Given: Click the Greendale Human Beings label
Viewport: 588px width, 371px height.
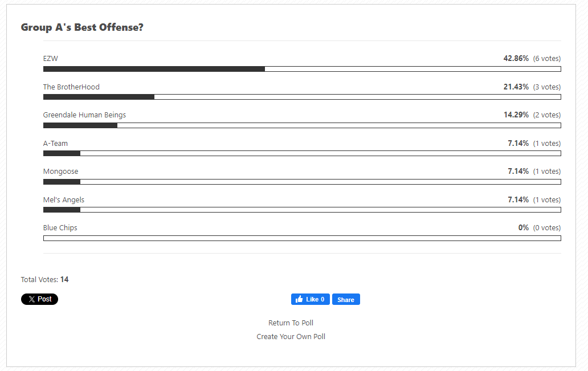Looking at the screenshot, I should pos(84,115).
